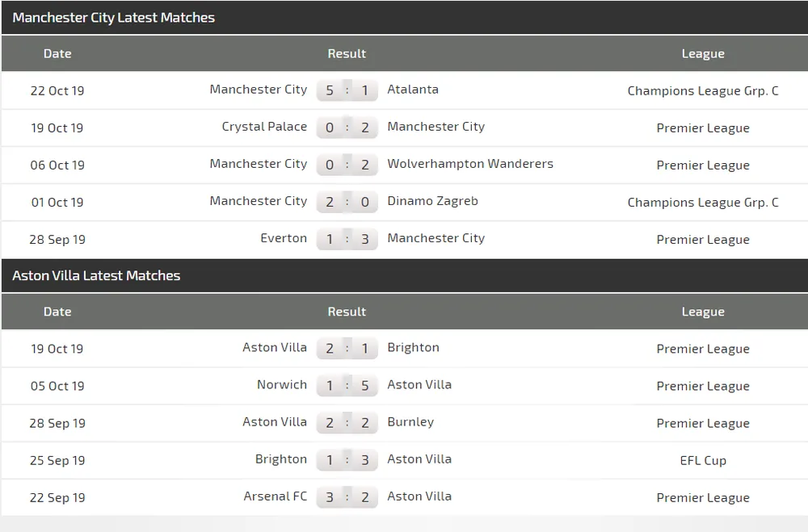Open the Crystal Palace team link

264,127
